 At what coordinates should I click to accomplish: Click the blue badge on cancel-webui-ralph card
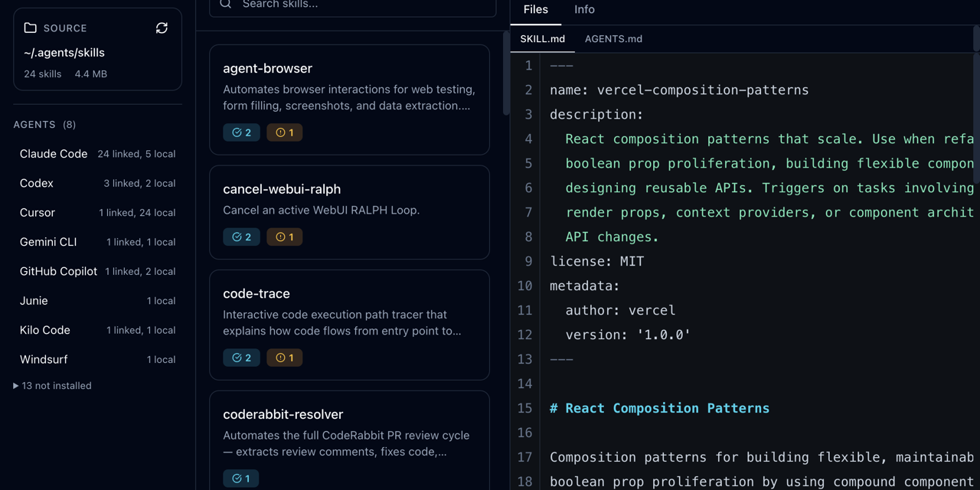(241, 237)
